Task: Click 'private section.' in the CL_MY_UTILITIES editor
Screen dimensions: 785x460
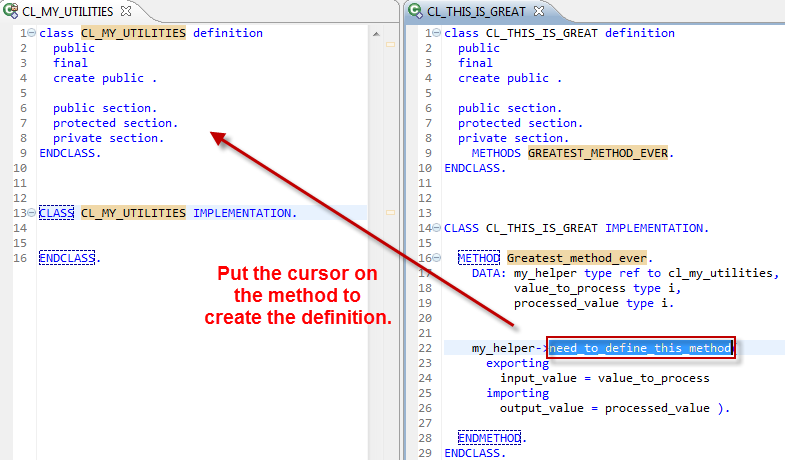Action: coord(109,138)
